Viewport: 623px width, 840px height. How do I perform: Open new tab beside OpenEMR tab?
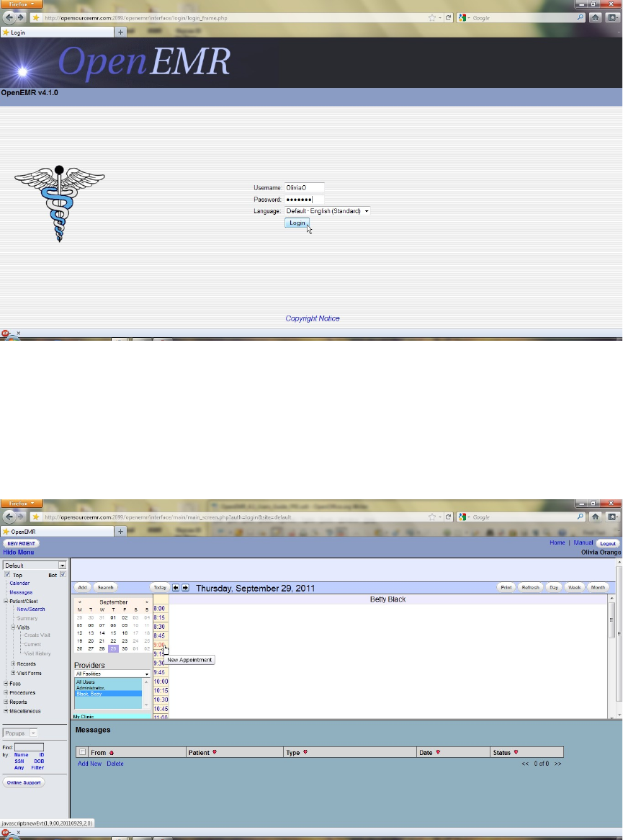click(120, 532)
